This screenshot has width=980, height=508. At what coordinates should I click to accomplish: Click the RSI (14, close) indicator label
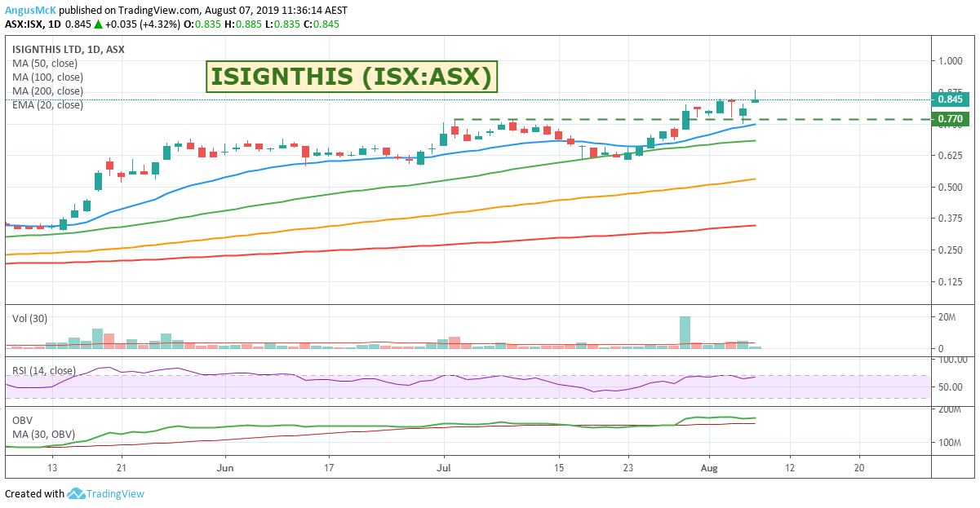[46, 371]
